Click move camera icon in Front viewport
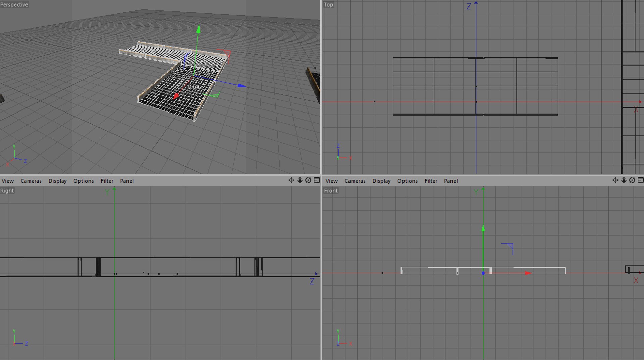This screenshot has width=644, height=360. (x=615, y=180)
